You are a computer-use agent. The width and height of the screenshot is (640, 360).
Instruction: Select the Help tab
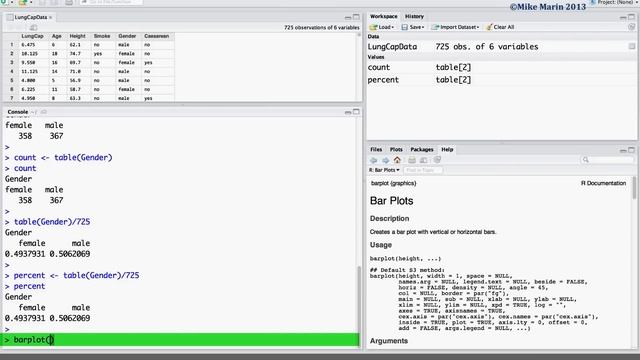447,149
